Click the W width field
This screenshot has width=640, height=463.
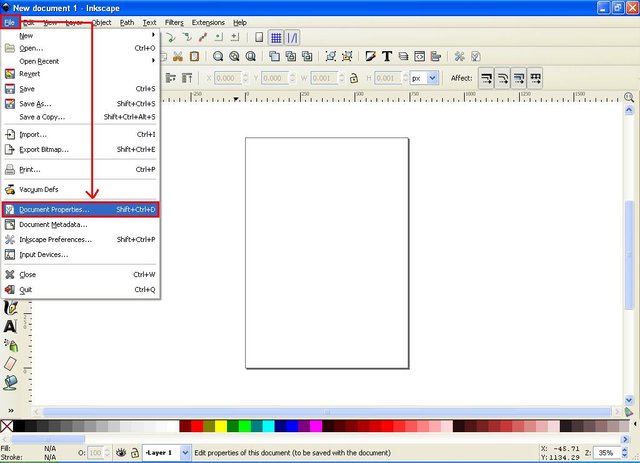pos(324,78)
